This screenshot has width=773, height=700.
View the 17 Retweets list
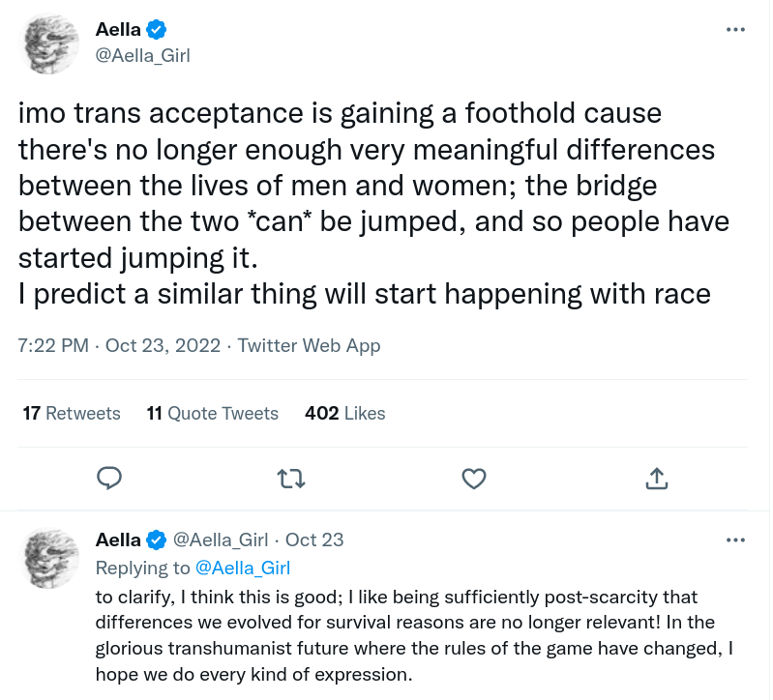[x=72, y=413]
